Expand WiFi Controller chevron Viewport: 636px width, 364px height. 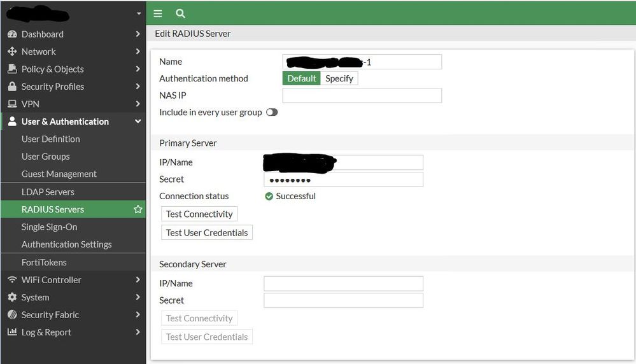(138, 280)
